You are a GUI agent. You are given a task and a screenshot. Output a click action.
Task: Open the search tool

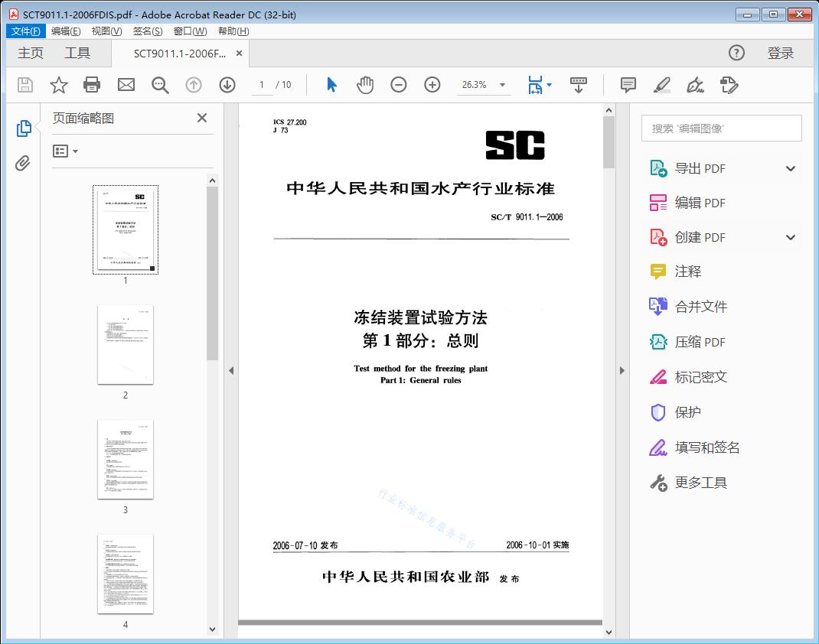(159, 85)
